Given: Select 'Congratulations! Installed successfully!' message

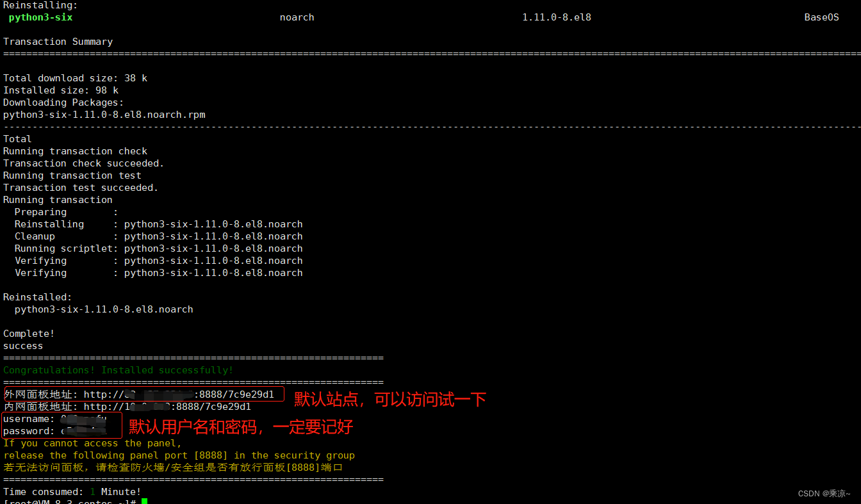Looking at the screenshot, I should 119,370.
